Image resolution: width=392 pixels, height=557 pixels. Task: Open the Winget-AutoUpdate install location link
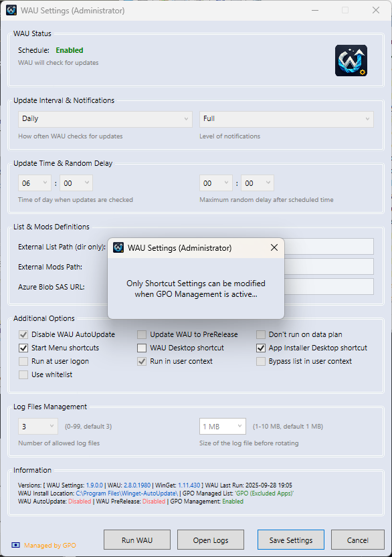point(127,493)
